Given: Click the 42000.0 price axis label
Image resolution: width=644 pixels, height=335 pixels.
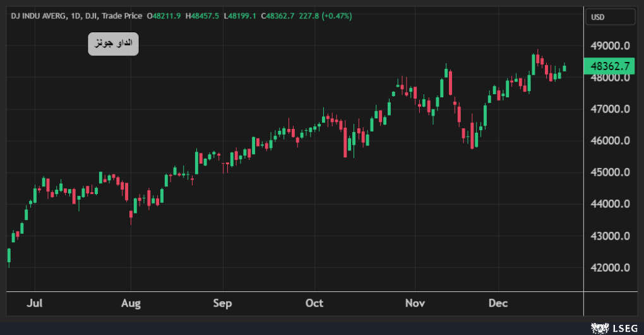Looking at the screenshot, I should (609, 267).
